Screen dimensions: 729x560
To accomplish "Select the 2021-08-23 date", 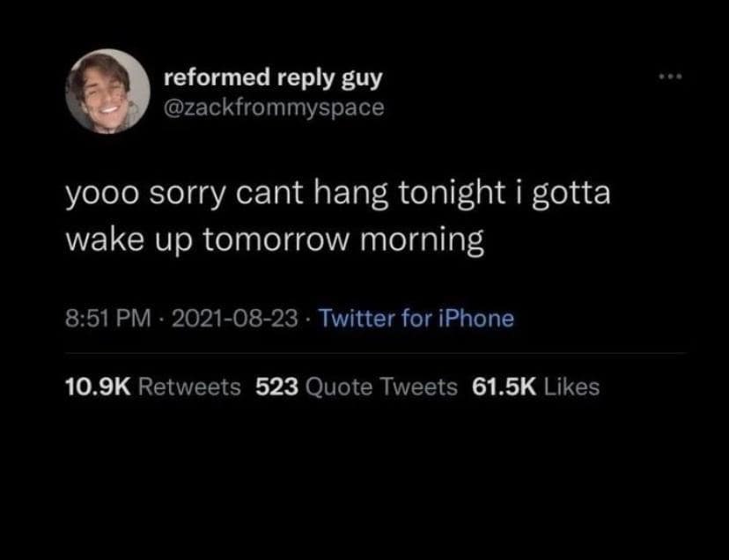I will click(x=235, y=319).
